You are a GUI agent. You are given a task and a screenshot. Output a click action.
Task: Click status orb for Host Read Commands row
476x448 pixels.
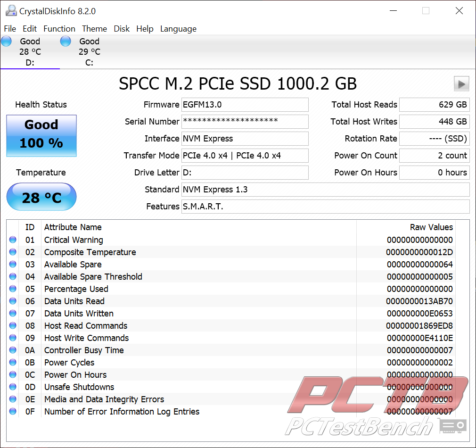(x=13, y=325)
